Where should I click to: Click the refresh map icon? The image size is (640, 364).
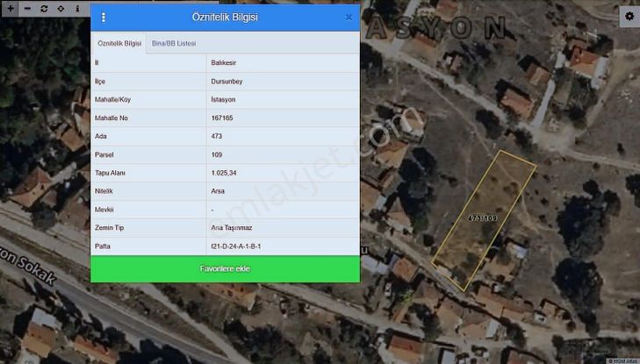[x=44, y=8]
